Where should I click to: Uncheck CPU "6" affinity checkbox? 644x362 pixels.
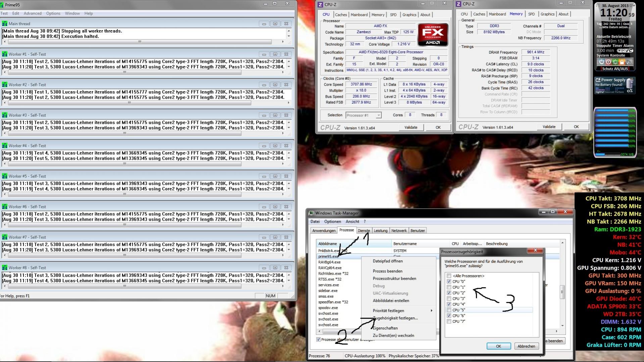[449, 316]
